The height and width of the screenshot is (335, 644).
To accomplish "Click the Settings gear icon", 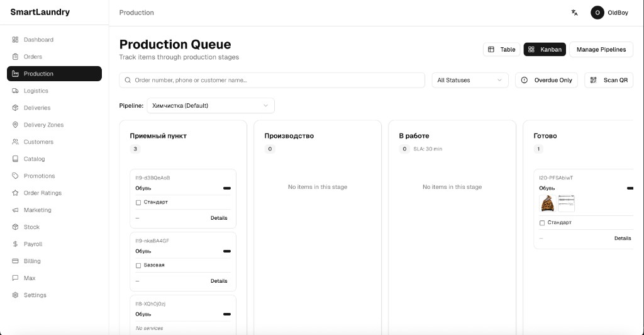I will point(16,295).
